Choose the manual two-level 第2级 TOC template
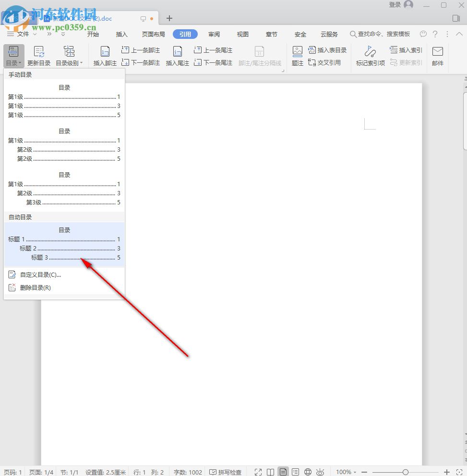This screenshot has height=476, width=467. tap(64, 145)
